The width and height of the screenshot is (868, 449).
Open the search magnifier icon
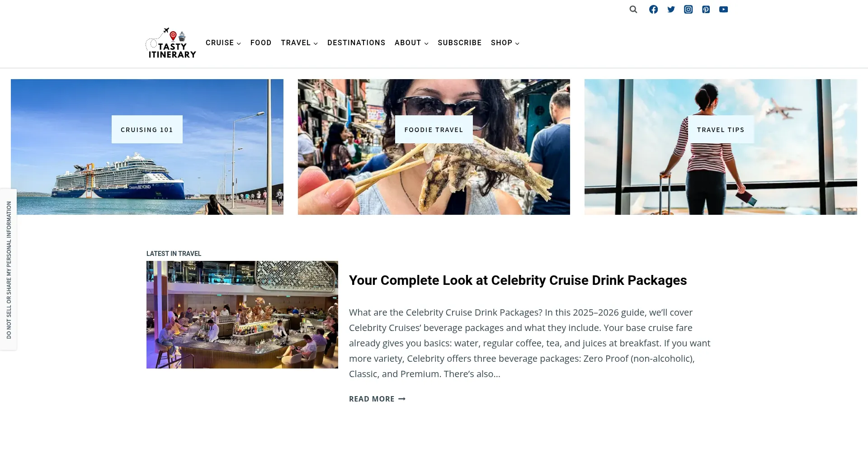click(633, 9)
